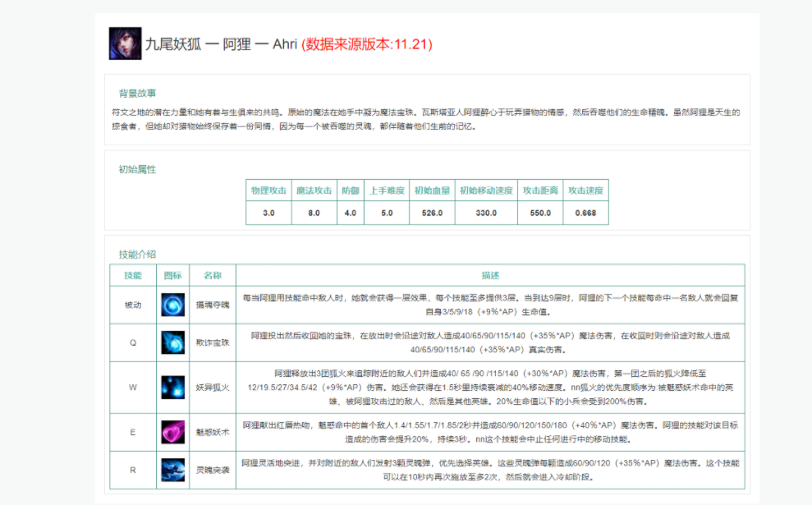Click the red version text 数据来源版本:11.21

pyautogui.click(x=367, y=44)
